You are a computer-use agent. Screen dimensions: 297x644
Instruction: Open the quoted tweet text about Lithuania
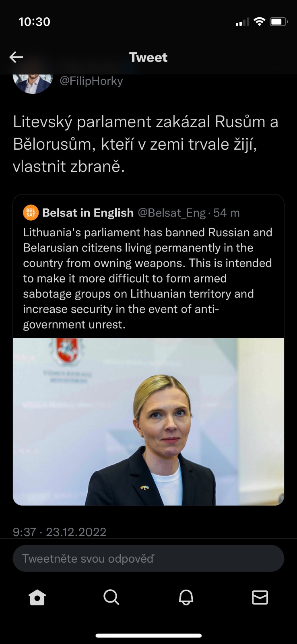tap(148, 278)
